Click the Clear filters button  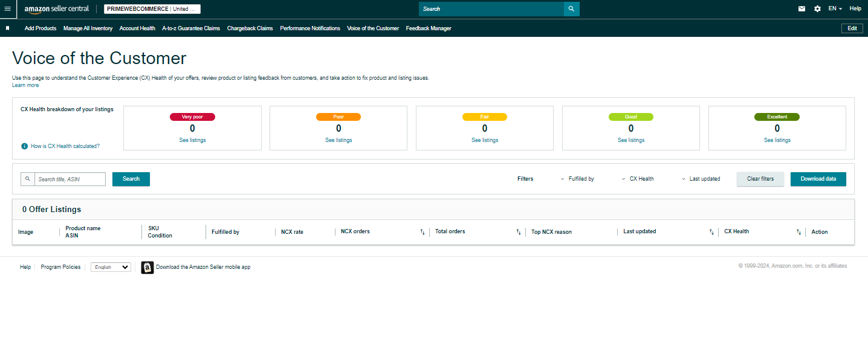[x=760, y=179]
